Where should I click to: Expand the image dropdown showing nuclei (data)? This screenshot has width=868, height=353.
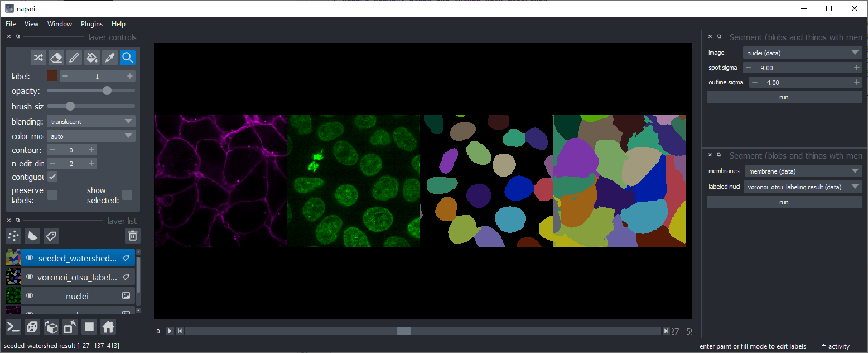(803, 53)
